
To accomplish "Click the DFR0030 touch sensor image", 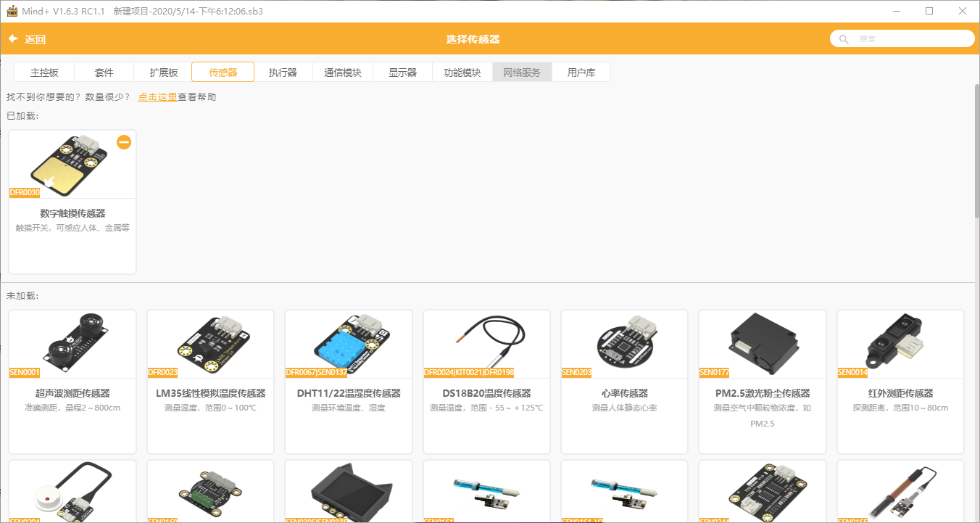I will tap(72, 164).
